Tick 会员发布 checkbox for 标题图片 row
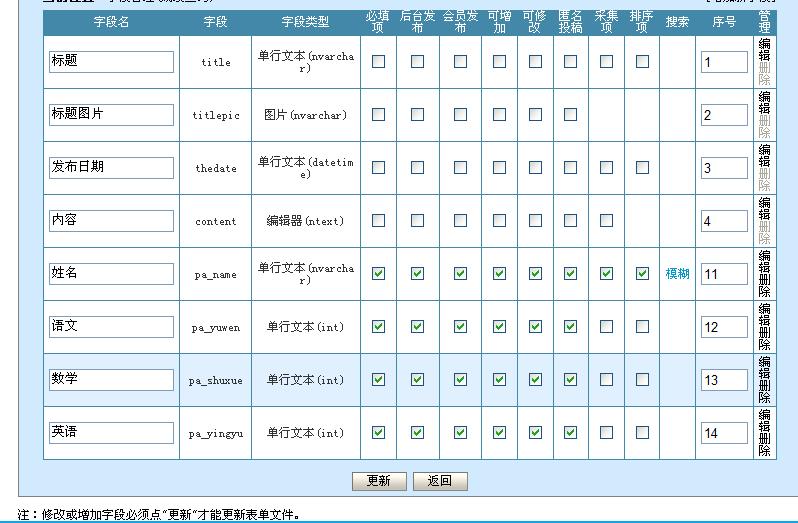798x523 pixels. (460, 115)
